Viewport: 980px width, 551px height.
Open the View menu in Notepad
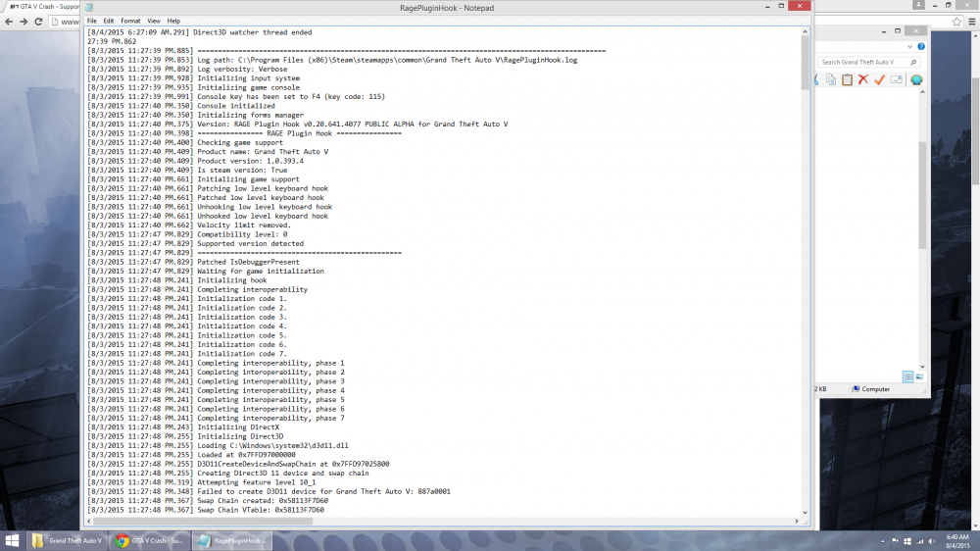click(x=154, y=21)
